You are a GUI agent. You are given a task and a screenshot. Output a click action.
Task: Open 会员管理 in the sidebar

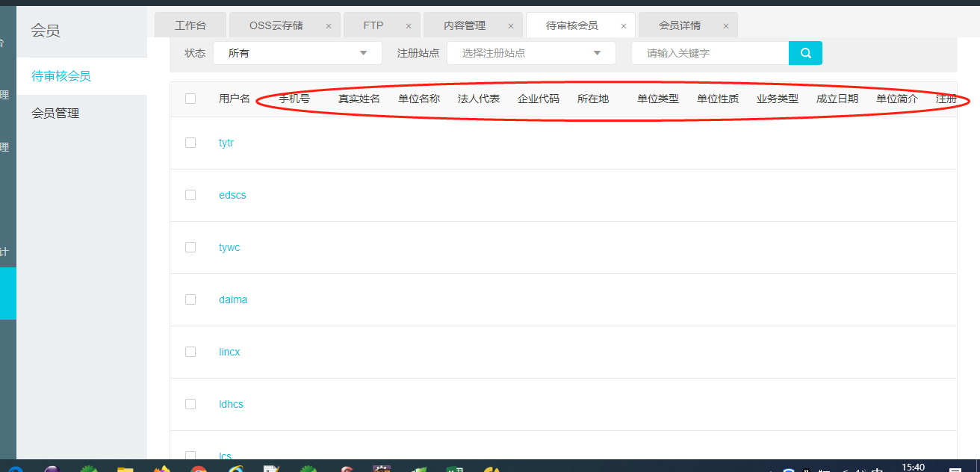click(82, 114)
